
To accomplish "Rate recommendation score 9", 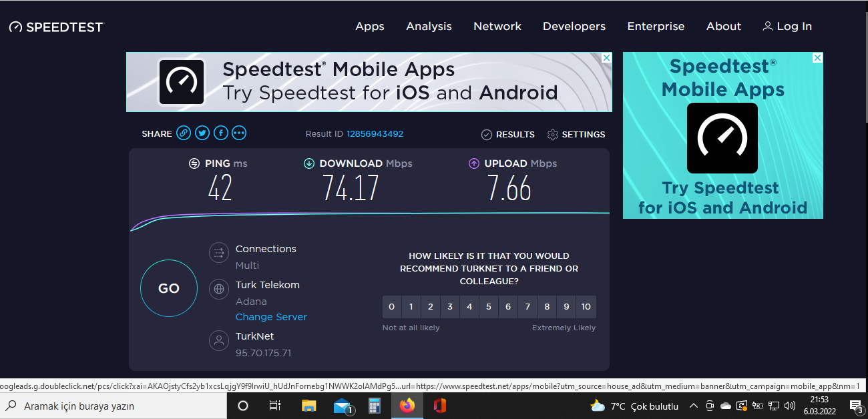I will (x=566, y=307).
